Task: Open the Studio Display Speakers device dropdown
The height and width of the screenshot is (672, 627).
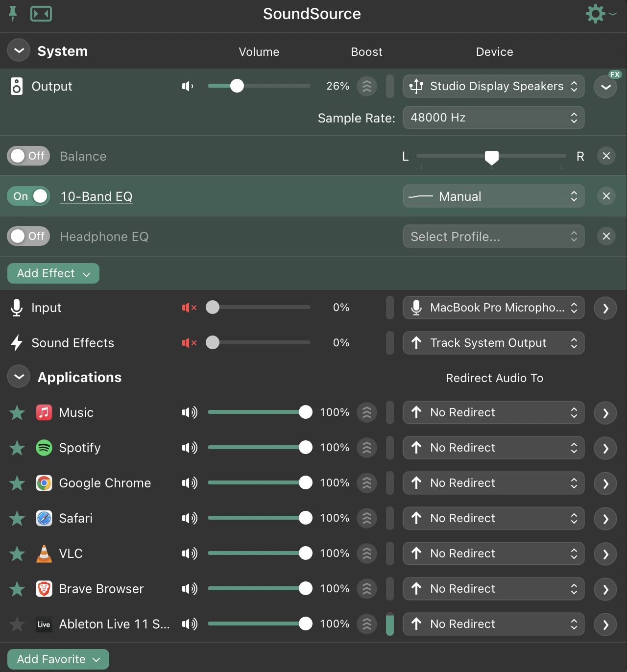Action: tap(494, 86)
